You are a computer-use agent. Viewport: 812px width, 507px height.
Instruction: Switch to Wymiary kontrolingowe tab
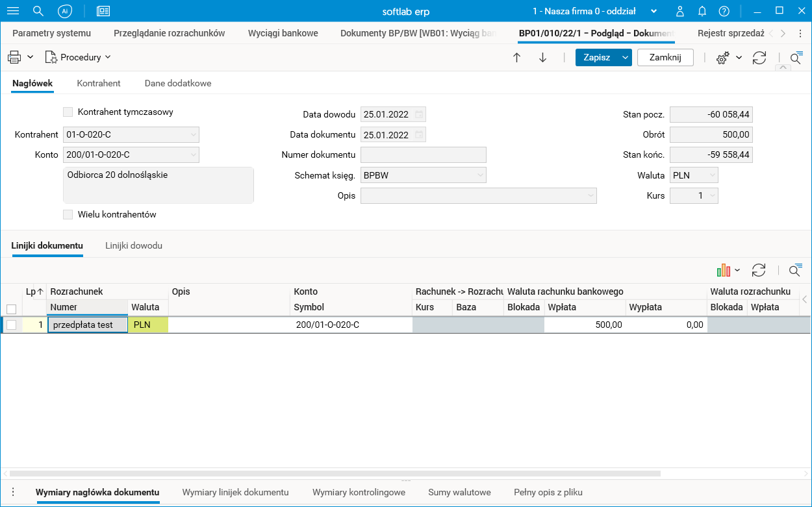click(359, 492)
